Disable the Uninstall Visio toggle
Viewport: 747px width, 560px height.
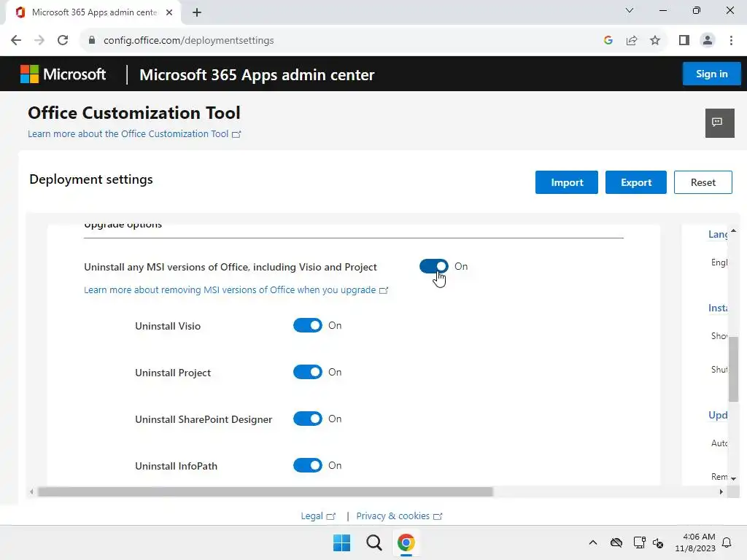307,325
